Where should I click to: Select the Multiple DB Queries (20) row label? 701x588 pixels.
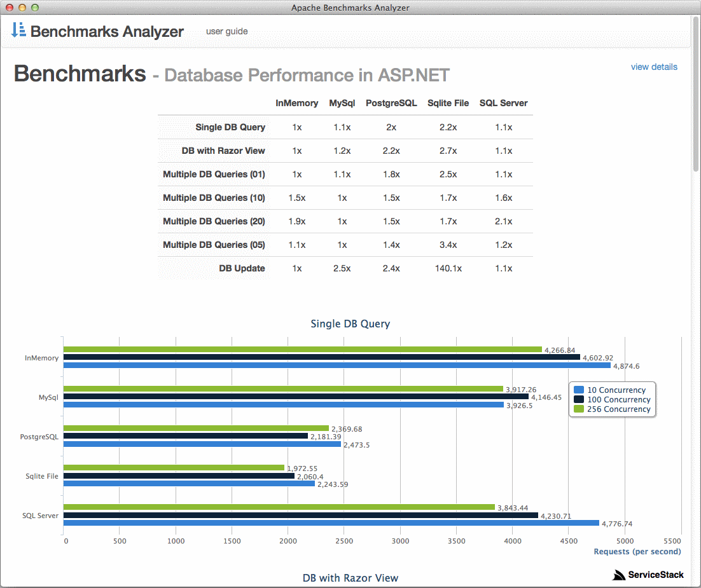(x=214, y=222)
